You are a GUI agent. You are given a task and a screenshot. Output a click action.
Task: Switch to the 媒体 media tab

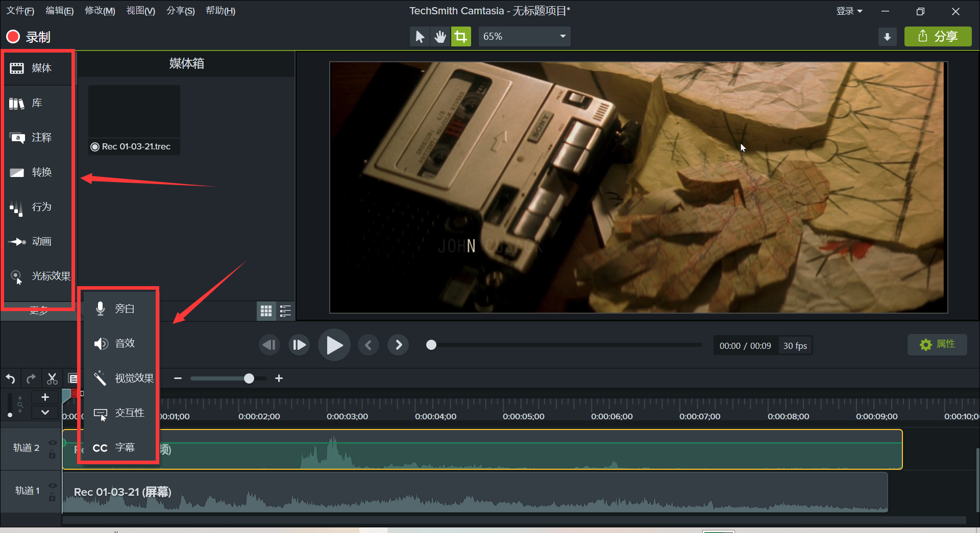[x=38, y=68]
